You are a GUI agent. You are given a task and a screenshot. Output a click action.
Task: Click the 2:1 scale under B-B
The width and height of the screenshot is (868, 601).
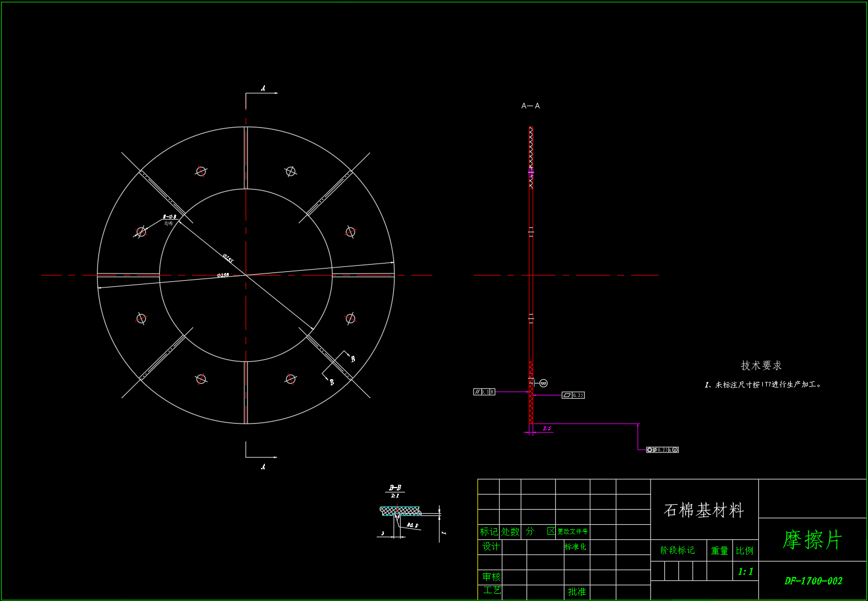[x=395, y=495]
